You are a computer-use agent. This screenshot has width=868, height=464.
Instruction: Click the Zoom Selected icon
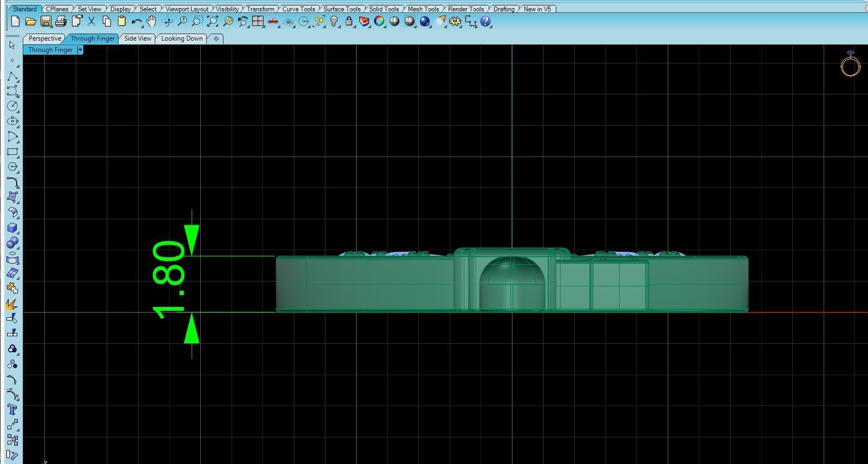click(228, 22)
